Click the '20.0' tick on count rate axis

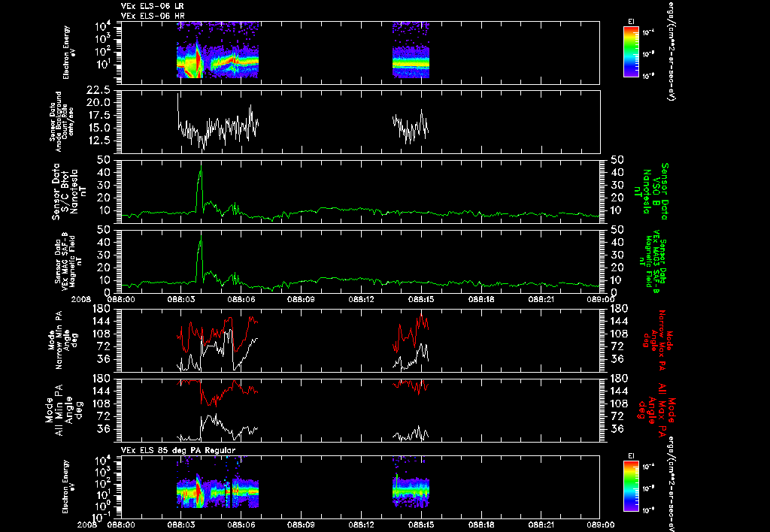pyautogui.click(x=98, y=103)
